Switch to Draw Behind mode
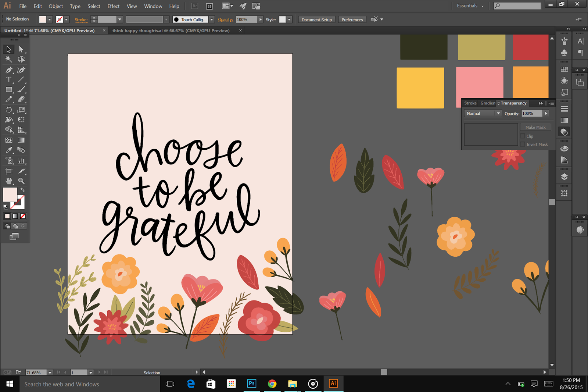 click(15, 226)
